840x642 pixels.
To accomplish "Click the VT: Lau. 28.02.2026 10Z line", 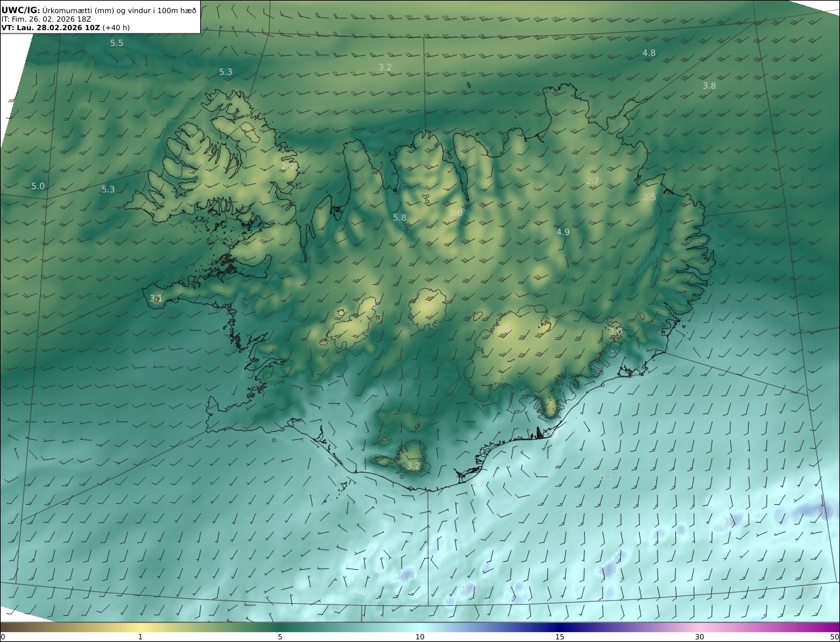I will pyautogui.click(x=51, y=28).
